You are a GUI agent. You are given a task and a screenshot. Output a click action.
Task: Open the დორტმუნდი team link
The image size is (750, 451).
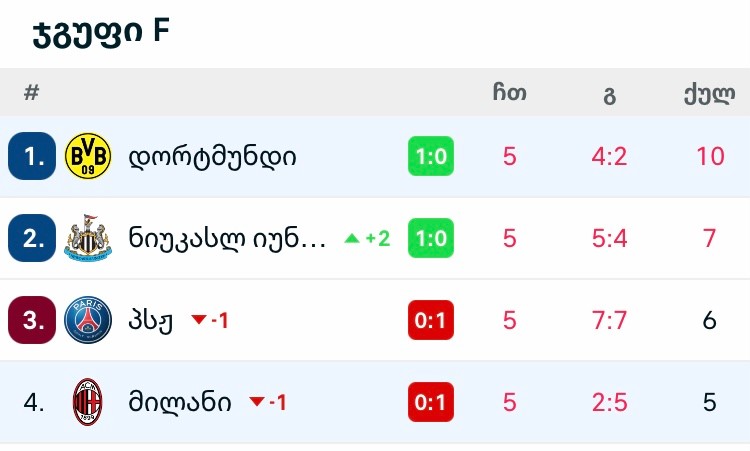[x=212, y=157]
